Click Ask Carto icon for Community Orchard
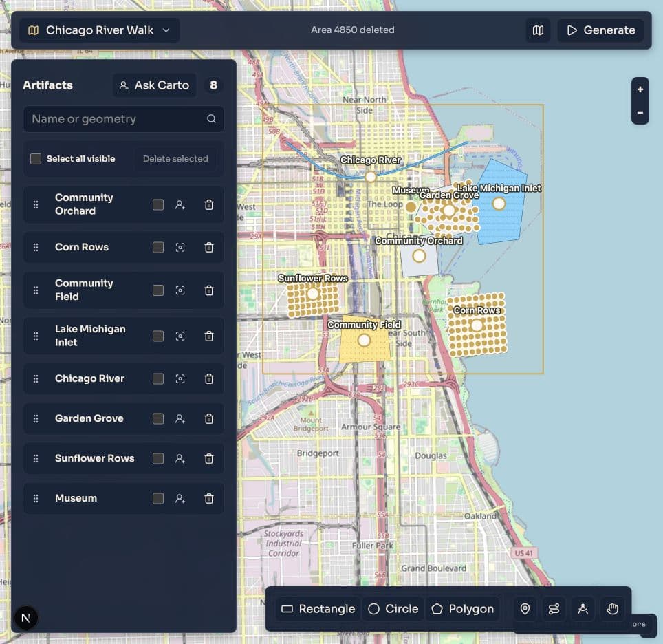 pos(180,205)
